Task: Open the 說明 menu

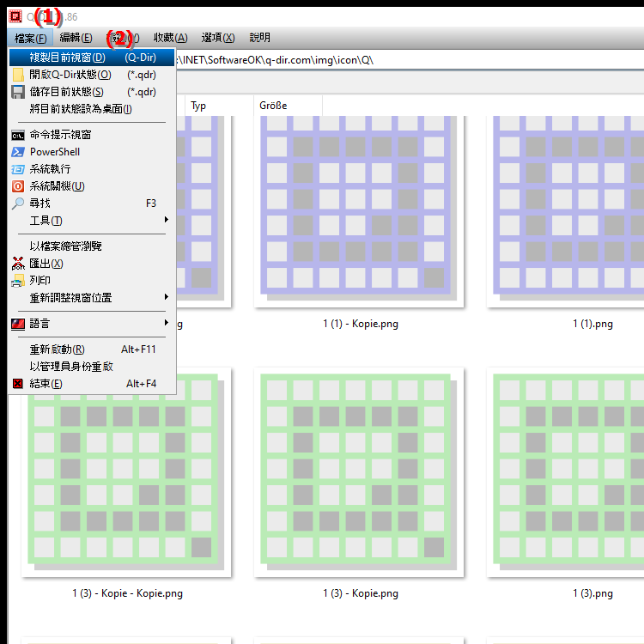Action: (260, 38)
